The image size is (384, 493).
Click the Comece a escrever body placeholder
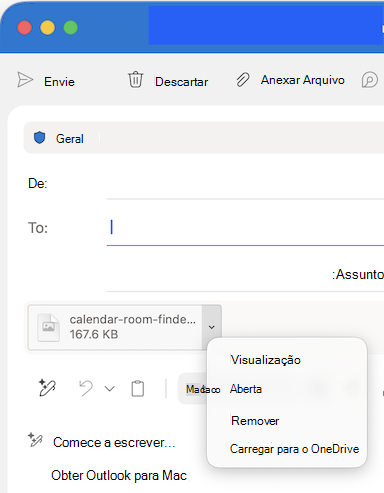tap(114, 443)
